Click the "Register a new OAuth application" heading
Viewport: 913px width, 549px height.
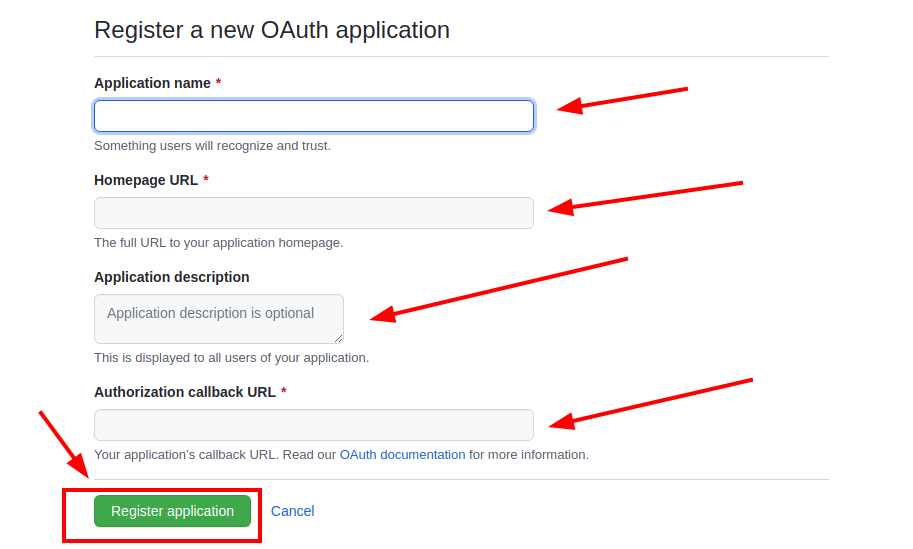[x=272, y=30]
